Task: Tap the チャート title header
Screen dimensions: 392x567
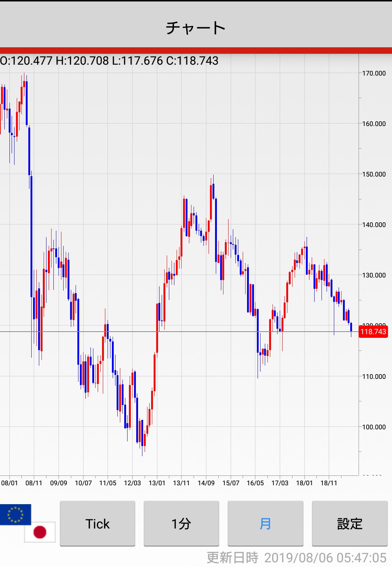Action: (196, 28)
